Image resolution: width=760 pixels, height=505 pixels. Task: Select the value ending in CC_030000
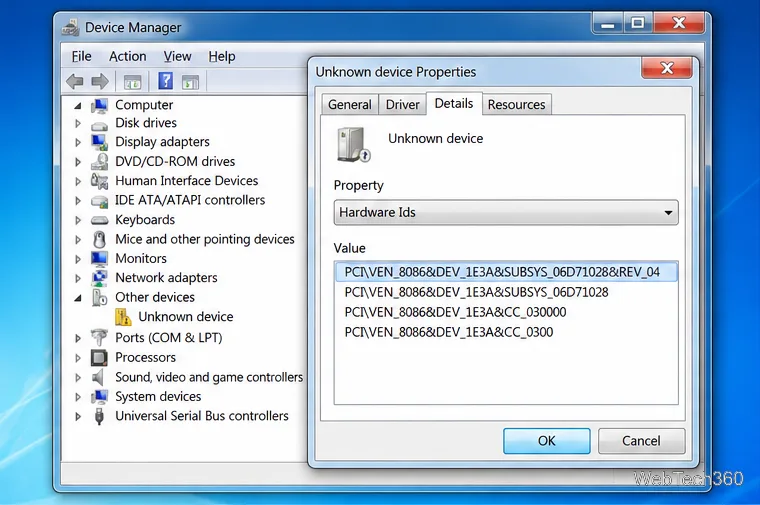455,312
